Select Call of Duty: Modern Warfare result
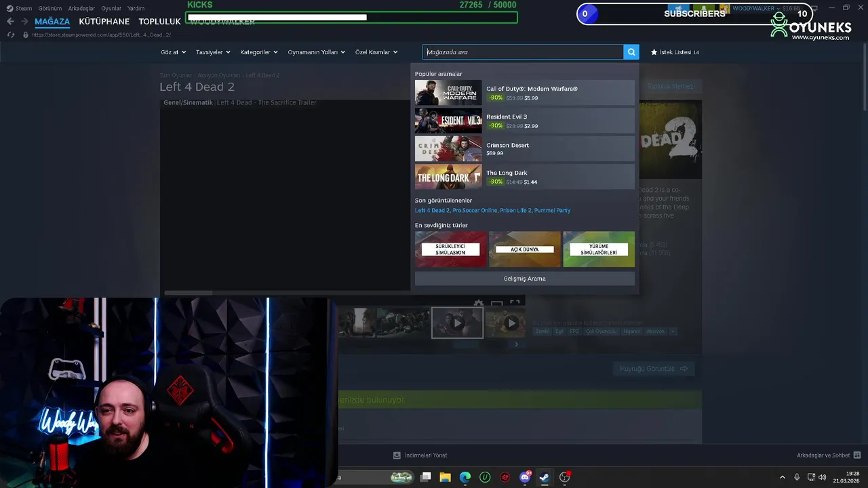The height and width of the screenshot is (488, 868). [x=525, y=93]
